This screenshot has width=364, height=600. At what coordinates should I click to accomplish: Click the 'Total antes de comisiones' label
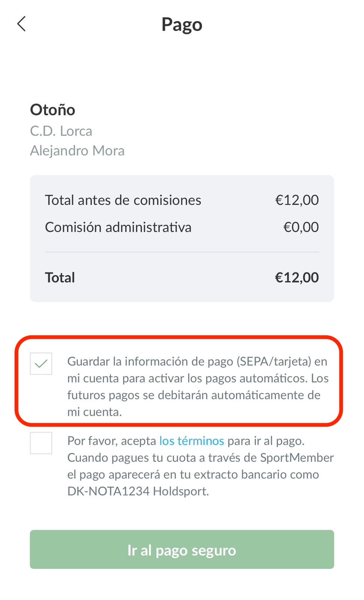point(123,200)
